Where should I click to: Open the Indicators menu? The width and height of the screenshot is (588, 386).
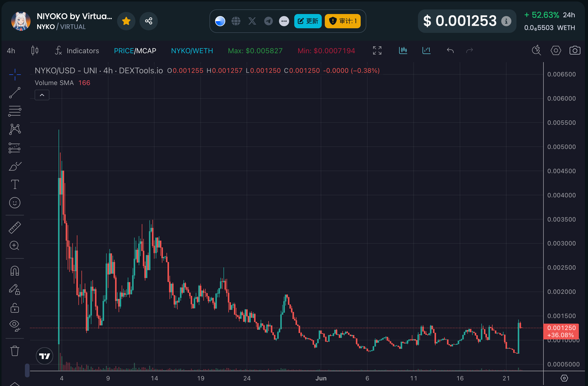click(x=77, y=50)
